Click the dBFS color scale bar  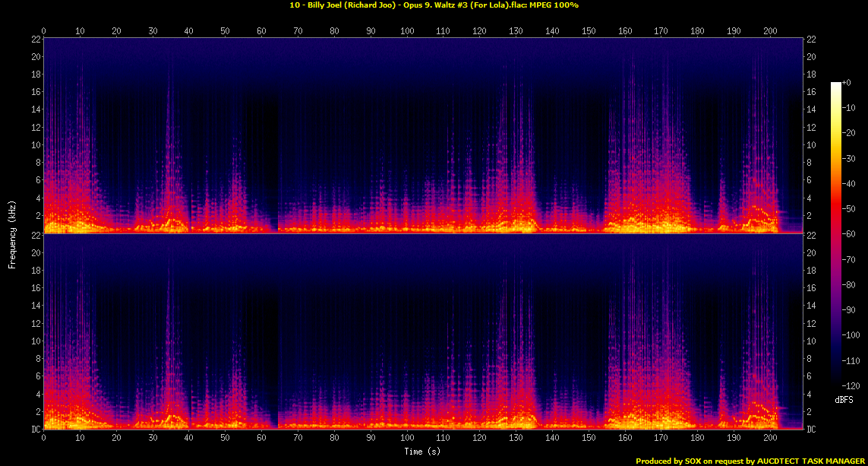(x=836, y=234)
